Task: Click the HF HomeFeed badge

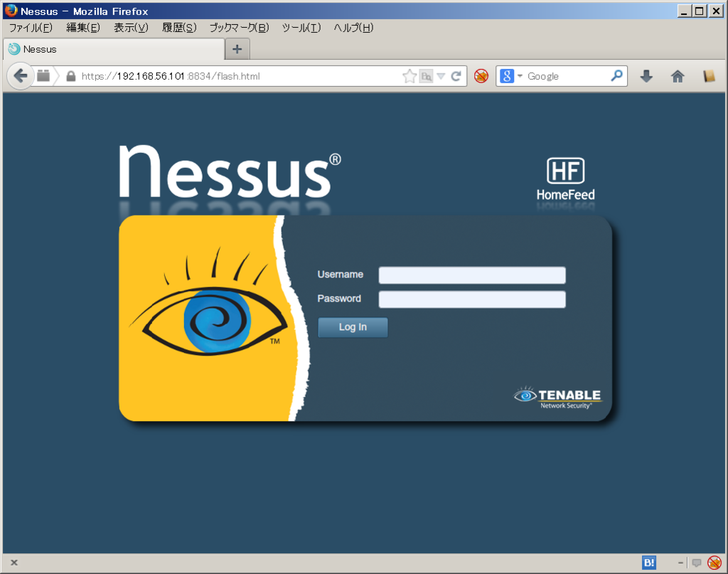Action: 565,180
